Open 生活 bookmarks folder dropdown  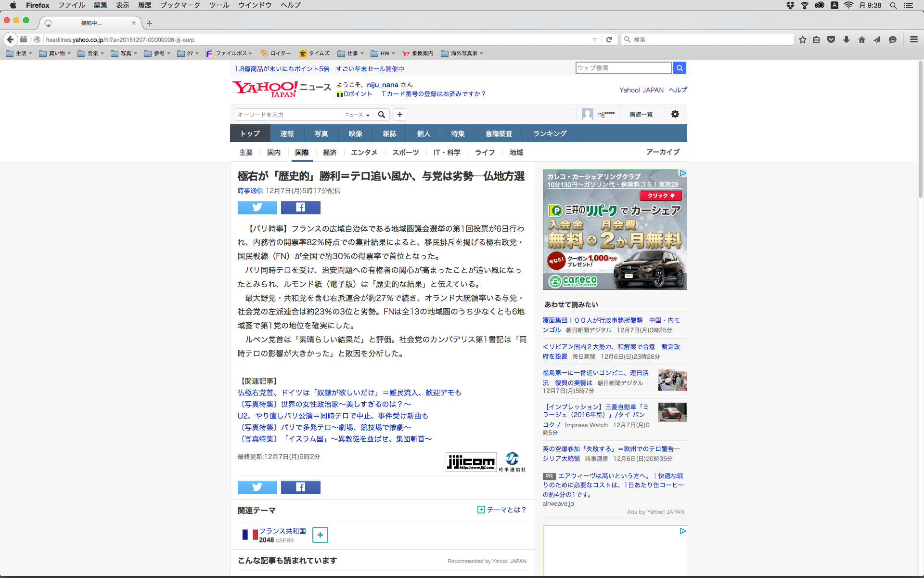(19, 53)
